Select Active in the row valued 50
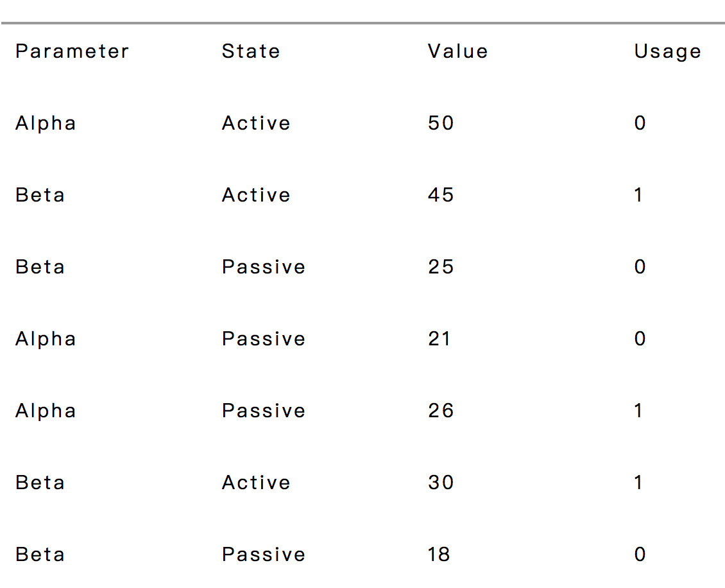This screenshot has height=588, width=725. point(256,123)
